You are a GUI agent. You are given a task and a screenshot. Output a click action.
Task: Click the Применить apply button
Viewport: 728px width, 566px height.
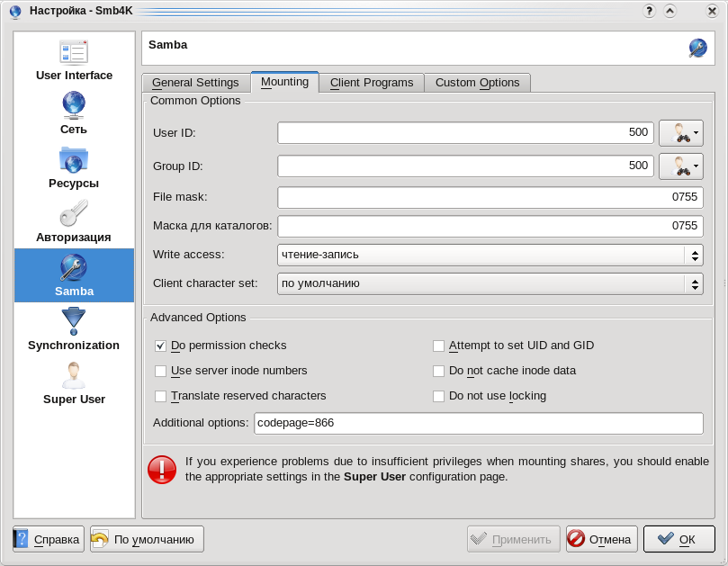pyautogui.click(x=514, y=539)
